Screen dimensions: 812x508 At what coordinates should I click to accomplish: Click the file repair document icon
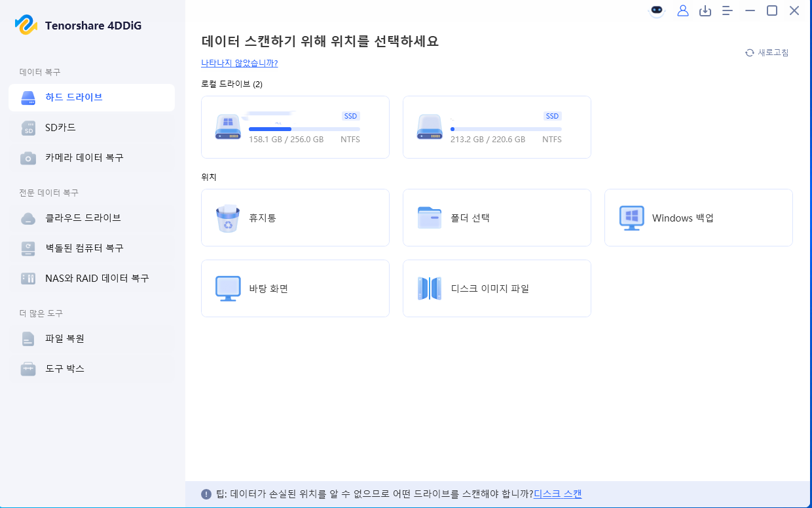(28, 339)
